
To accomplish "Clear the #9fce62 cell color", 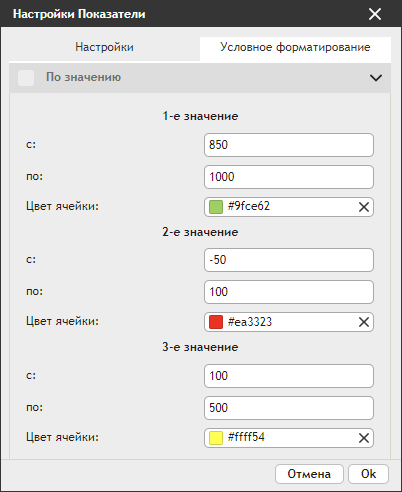I will coord(364,207).
